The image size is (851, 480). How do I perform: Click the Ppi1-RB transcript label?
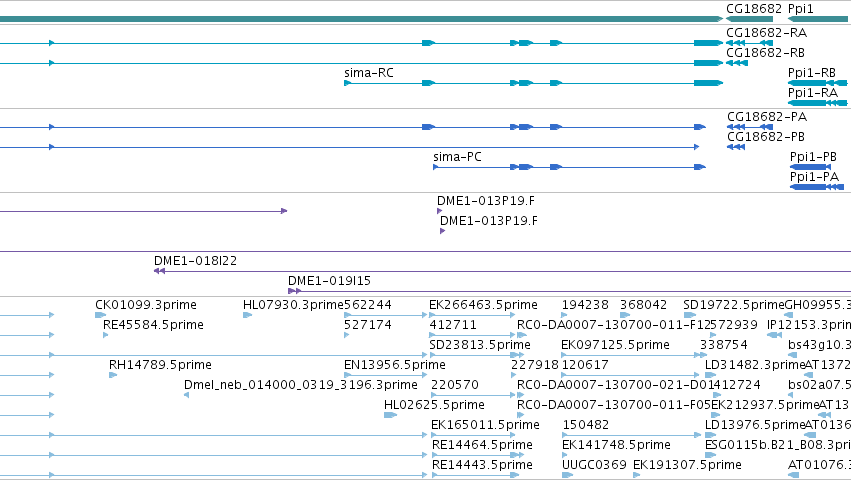(x=811, y=73)
